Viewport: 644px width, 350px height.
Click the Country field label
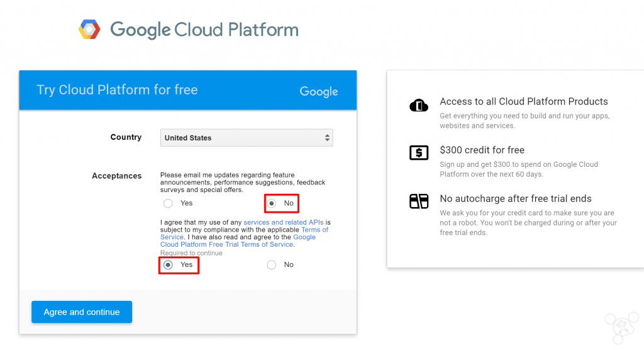[x=126, y=137]
